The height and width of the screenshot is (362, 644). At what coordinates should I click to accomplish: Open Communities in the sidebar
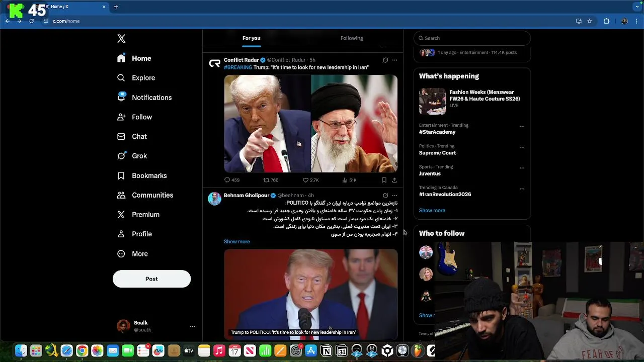145,195
